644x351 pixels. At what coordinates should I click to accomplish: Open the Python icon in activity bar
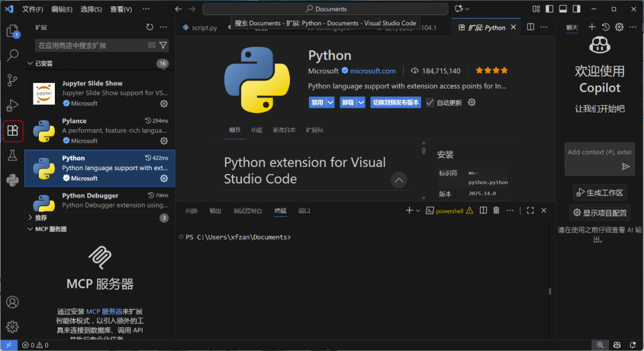pos(13,180)
